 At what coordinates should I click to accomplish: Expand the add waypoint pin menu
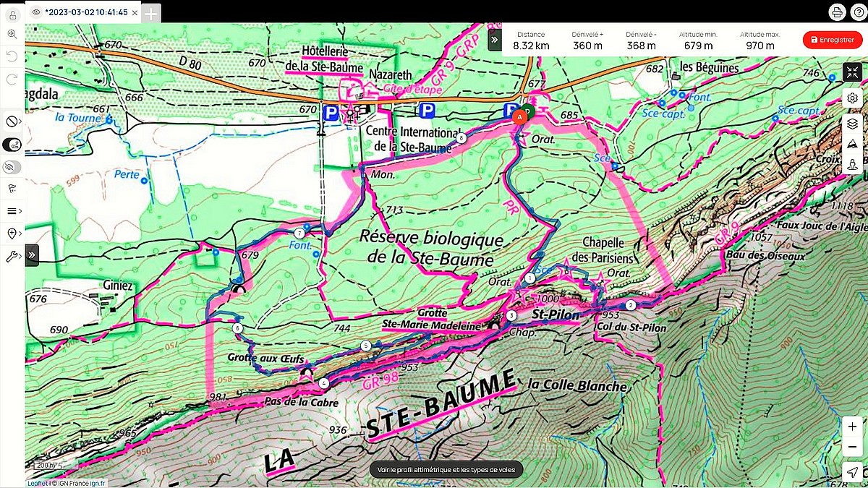12,234
